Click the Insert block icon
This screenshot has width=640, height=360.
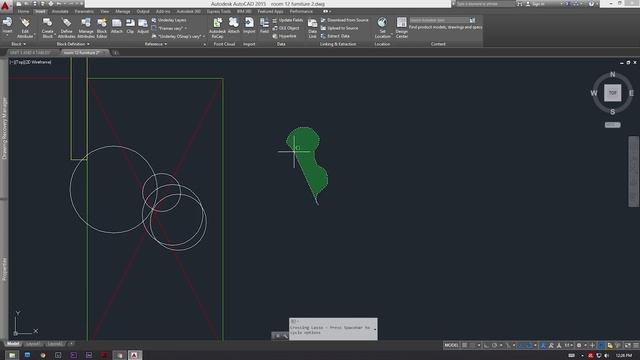coord(7,22)
